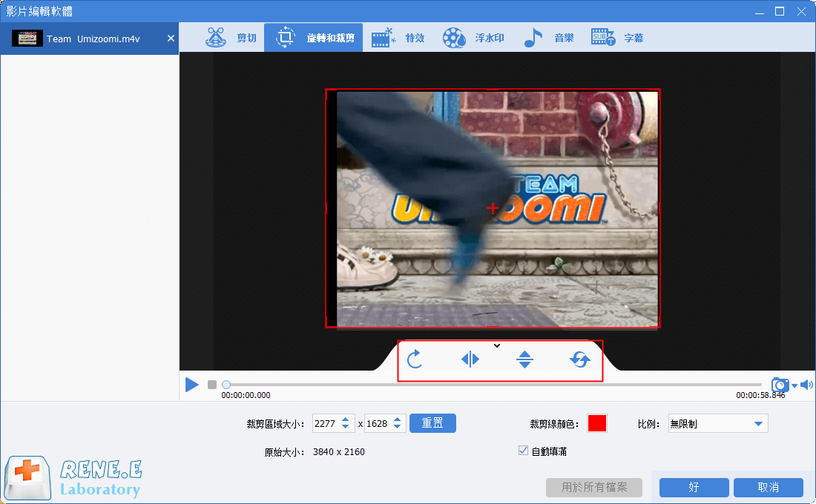
Task: Open the 剪切 (cut) tab
Action: [231, 38]
